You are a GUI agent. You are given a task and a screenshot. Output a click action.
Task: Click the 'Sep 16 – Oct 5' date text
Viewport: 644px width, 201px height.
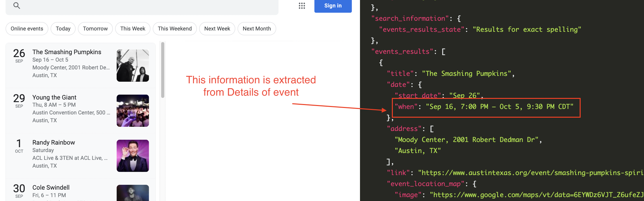coord(50,60)
